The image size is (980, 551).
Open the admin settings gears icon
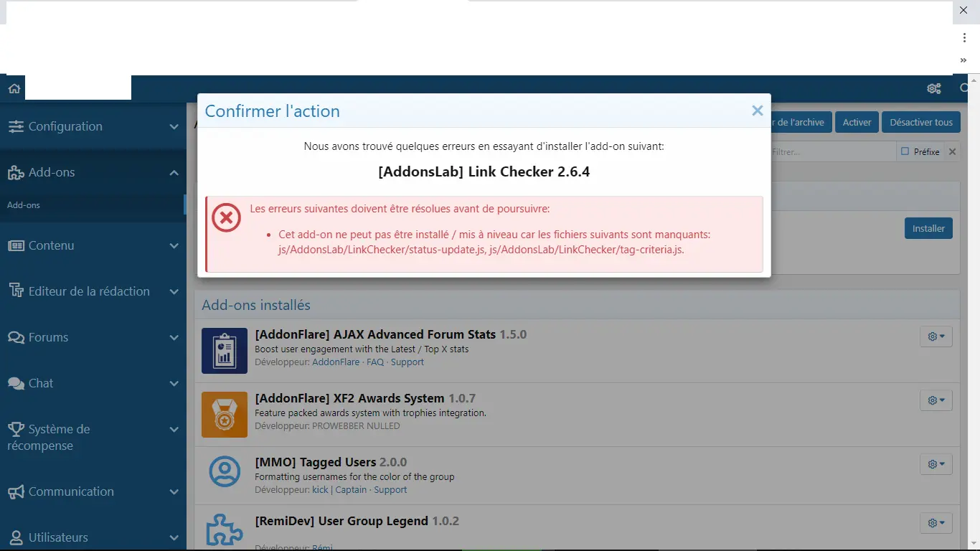[x=933, y=88]
